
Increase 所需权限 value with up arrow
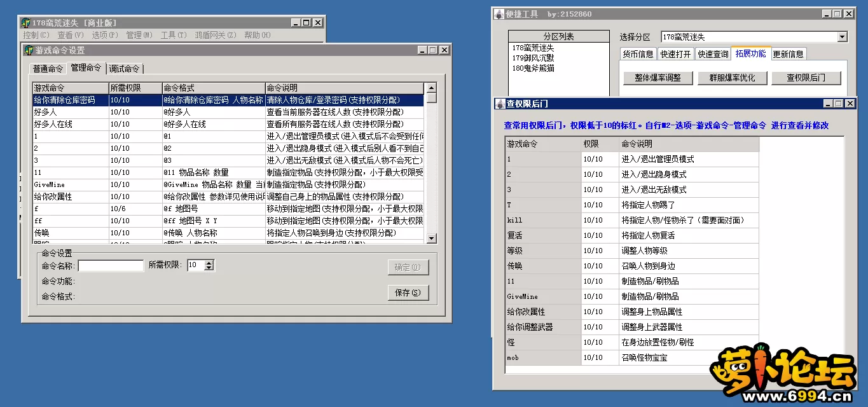pos(209,263)
